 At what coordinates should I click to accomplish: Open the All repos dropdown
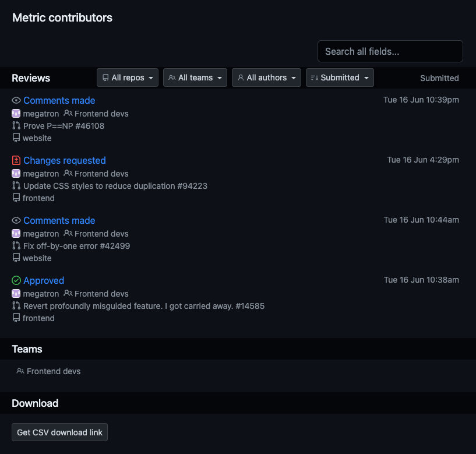(128, 78)
